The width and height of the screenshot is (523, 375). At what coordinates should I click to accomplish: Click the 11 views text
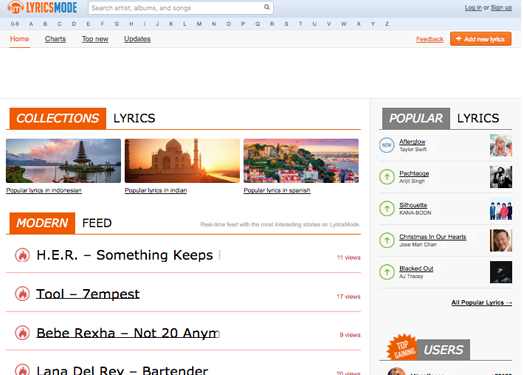click(x=349, y=258)
